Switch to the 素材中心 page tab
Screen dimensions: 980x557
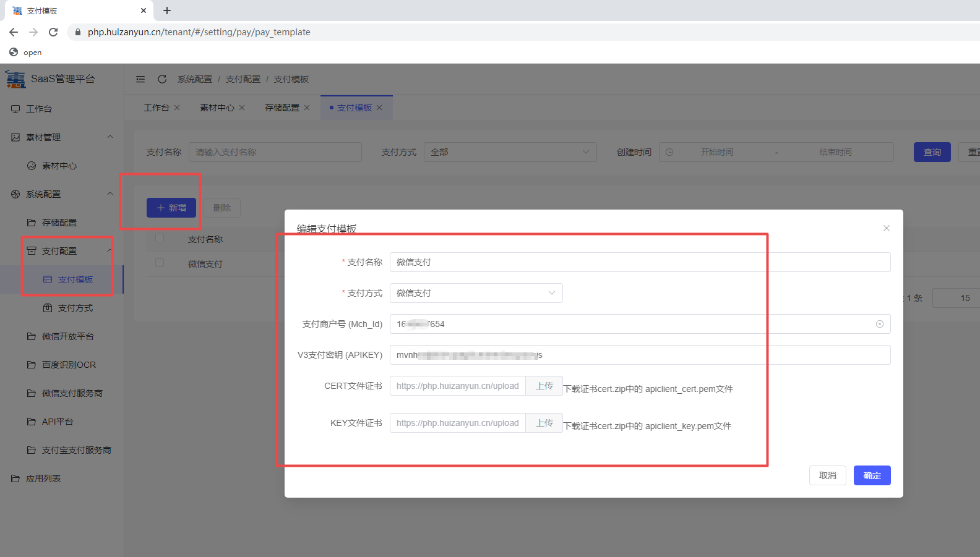217,108
